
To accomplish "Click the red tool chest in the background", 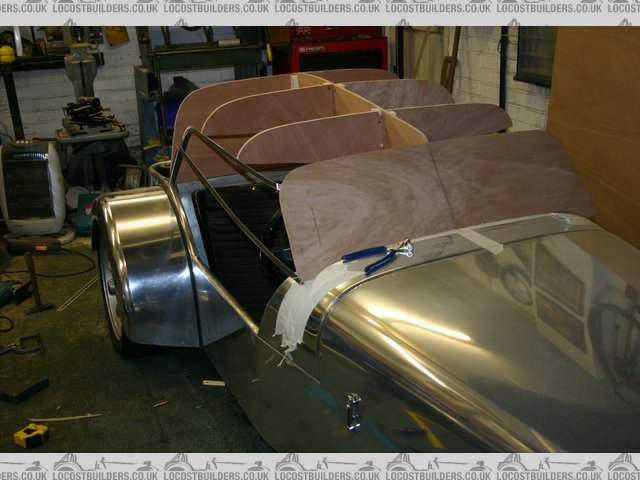I will 330,52.
